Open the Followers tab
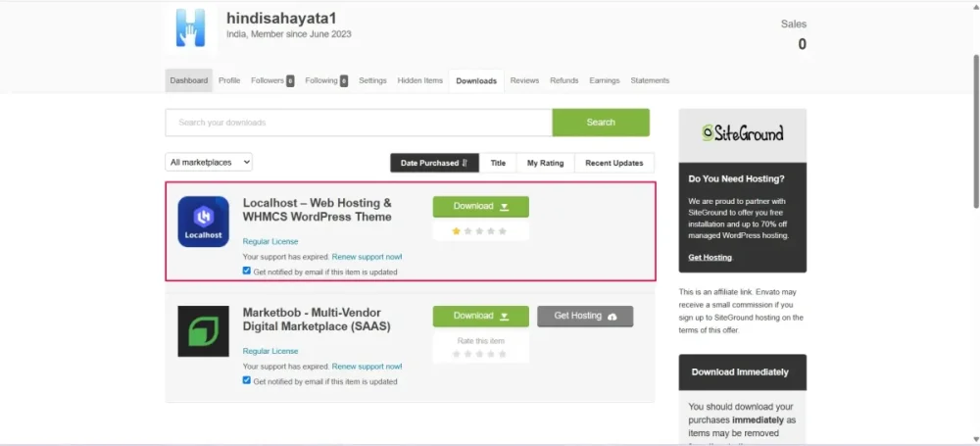 (272, 80)
